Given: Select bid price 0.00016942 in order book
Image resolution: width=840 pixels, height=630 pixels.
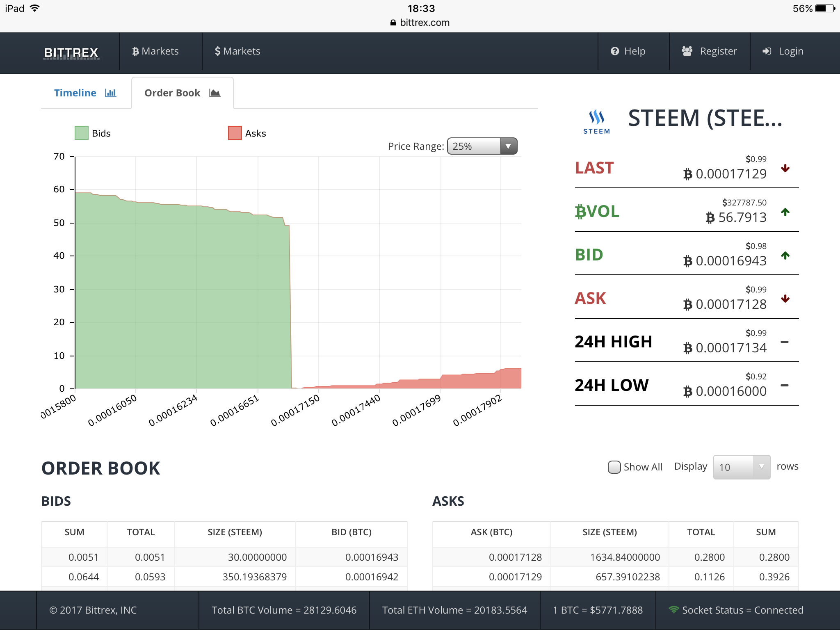Looking at the screenshot, I should coord(372,577).
